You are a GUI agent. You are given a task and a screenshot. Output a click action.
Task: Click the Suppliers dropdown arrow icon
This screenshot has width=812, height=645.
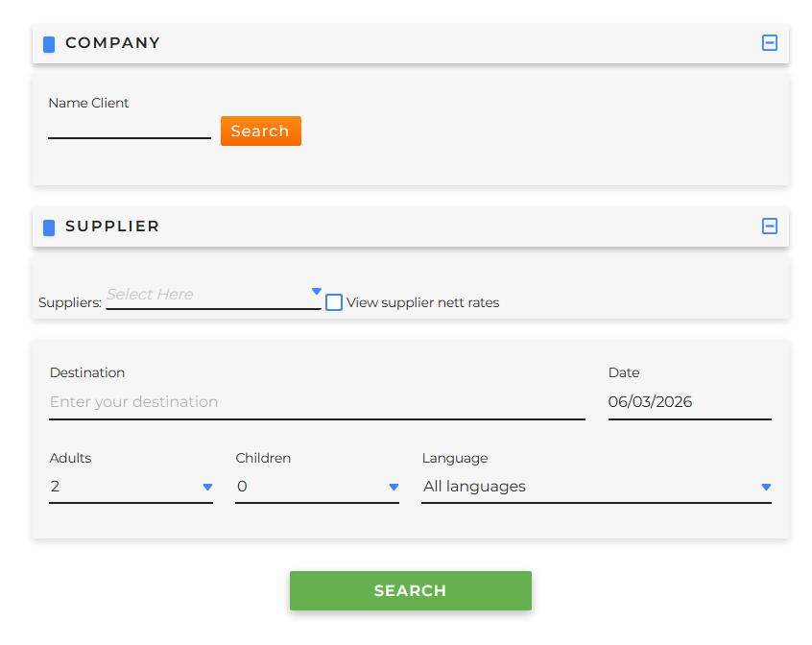coord(317,292)
